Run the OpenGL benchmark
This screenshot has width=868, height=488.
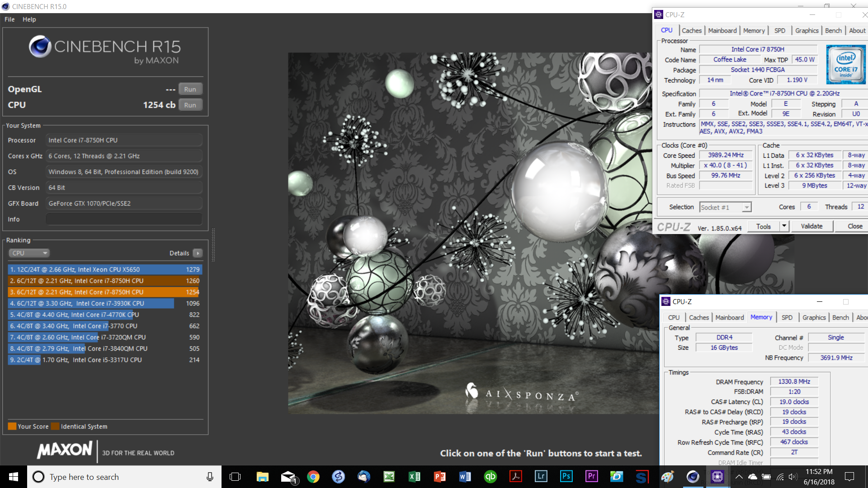pyautogui.click(x=190, y=89)
